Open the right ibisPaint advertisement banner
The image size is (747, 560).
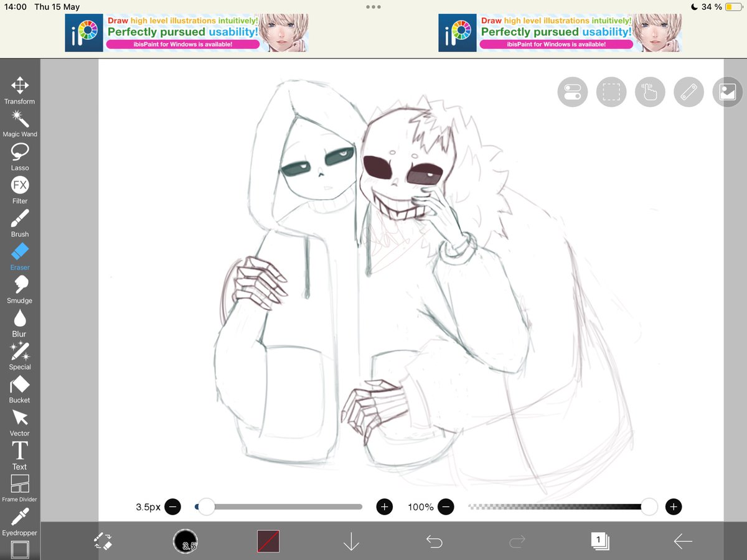[x=560, y=33]
